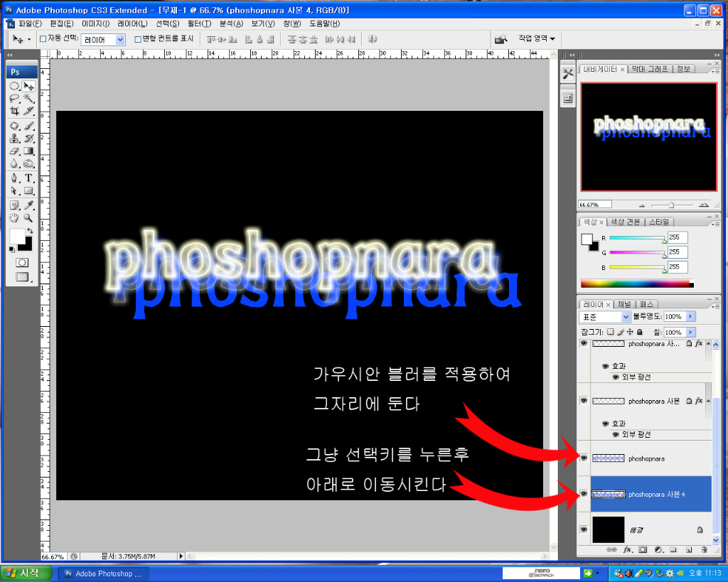Open the status bar info arrow menu
728x582 pixels.
click(181, 556)
